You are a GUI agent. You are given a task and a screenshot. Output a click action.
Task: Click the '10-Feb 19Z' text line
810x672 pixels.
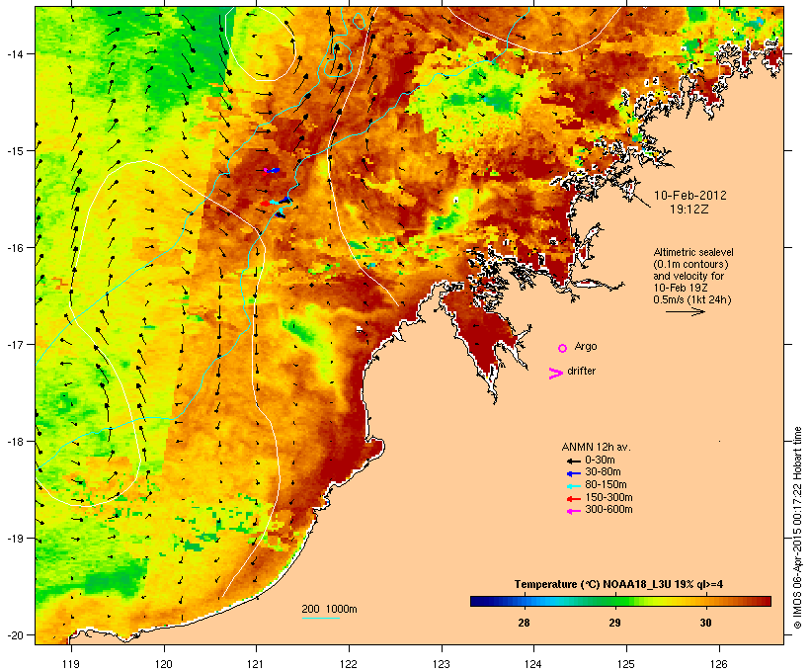[681, 288]
